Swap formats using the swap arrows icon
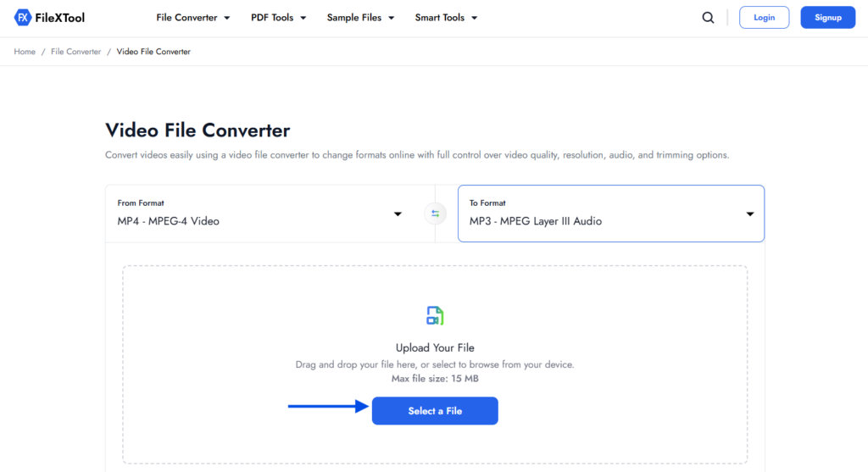Image resolution: width=868 pixels, height=472 pixels. pos(435,214)
